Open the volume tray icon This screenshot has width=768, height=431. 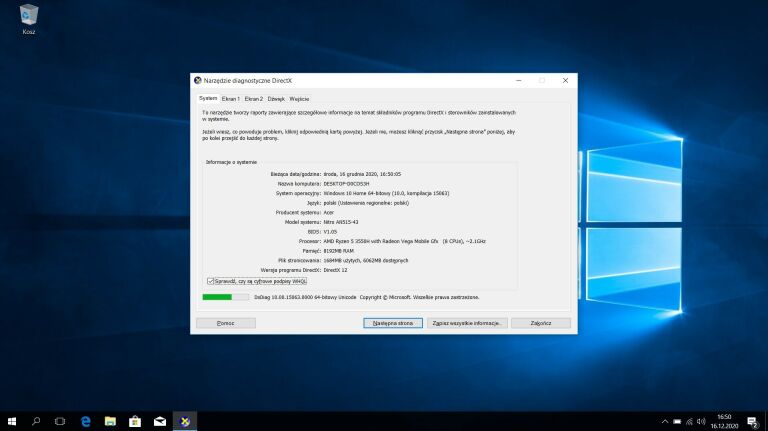pos(701,421)
